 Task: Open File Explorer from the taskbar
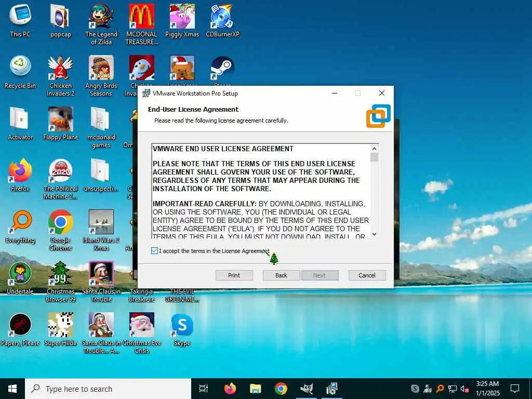pos(256,389)
